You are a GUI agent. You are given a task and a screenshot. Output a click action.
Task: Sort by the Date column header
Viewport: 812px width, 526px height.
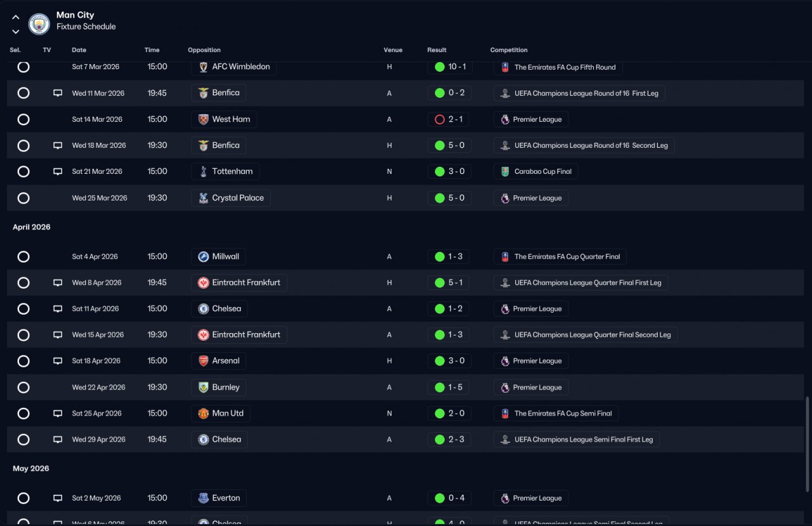coord(79,50)
